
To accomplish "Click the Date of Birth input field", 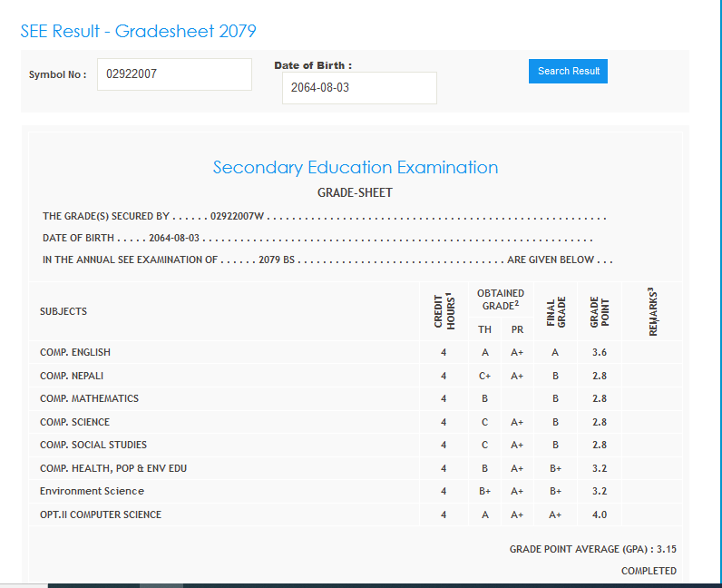I will pos(359,88).
